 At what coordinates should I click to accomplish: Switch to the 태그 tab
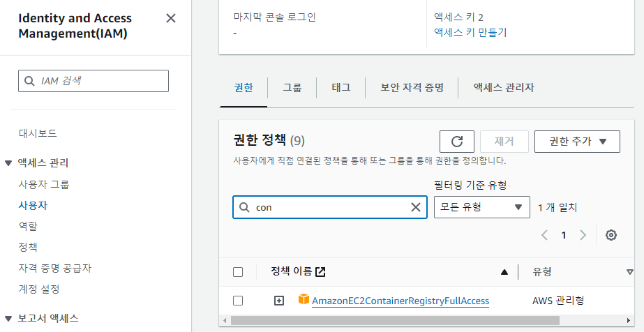tap(341, 87)
